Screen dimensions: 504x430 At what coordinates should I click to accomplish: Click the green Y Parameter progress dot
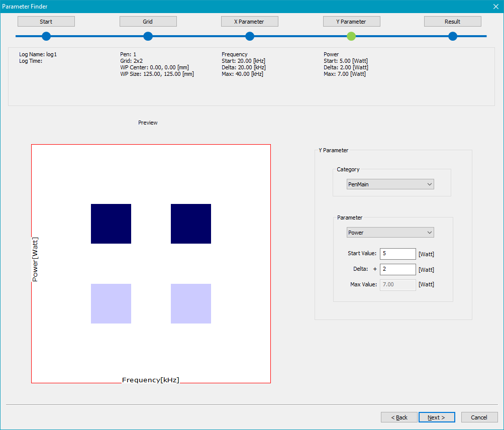pos(351,36)
